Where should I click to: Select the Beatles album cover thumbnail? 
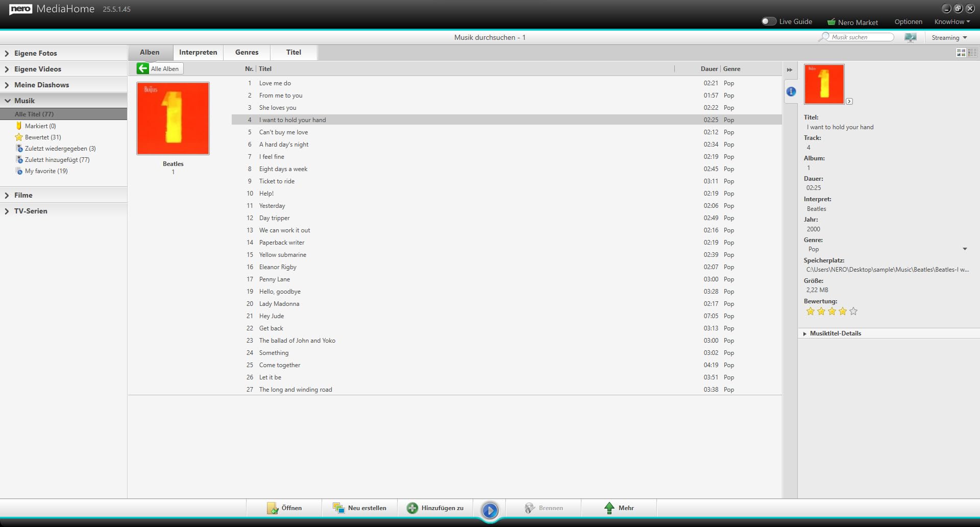173,118
